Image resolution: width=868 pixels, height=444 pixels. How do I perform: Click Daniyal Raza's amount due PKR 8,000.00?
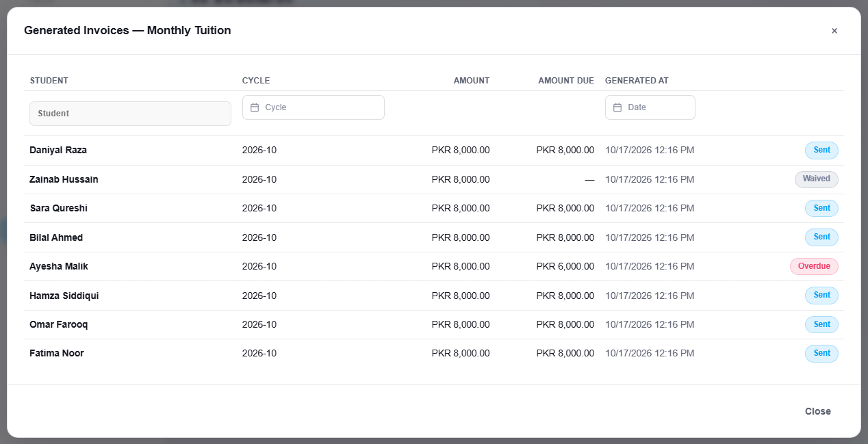(565, 150)
